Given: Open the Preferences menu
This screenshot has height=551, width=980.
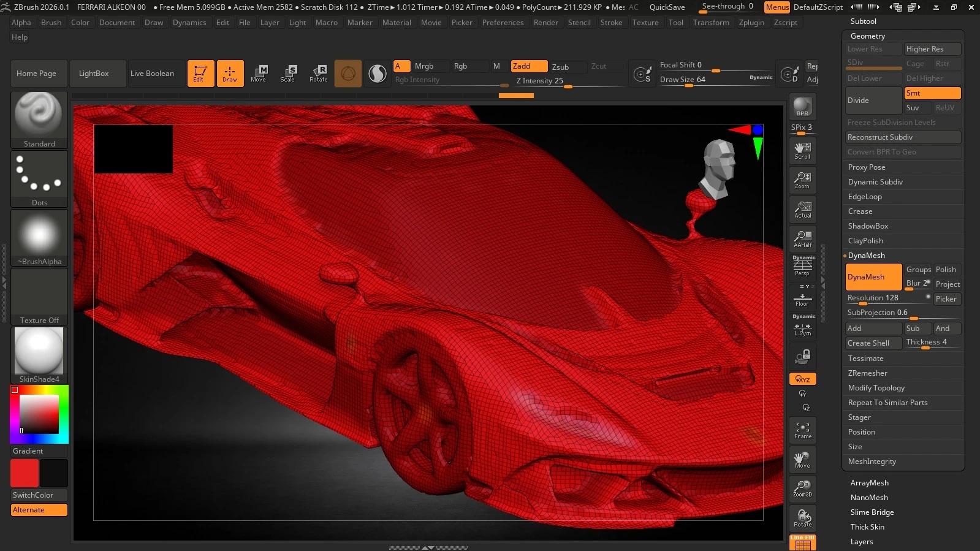Looking at the screenshot, I should click(503, 23).
